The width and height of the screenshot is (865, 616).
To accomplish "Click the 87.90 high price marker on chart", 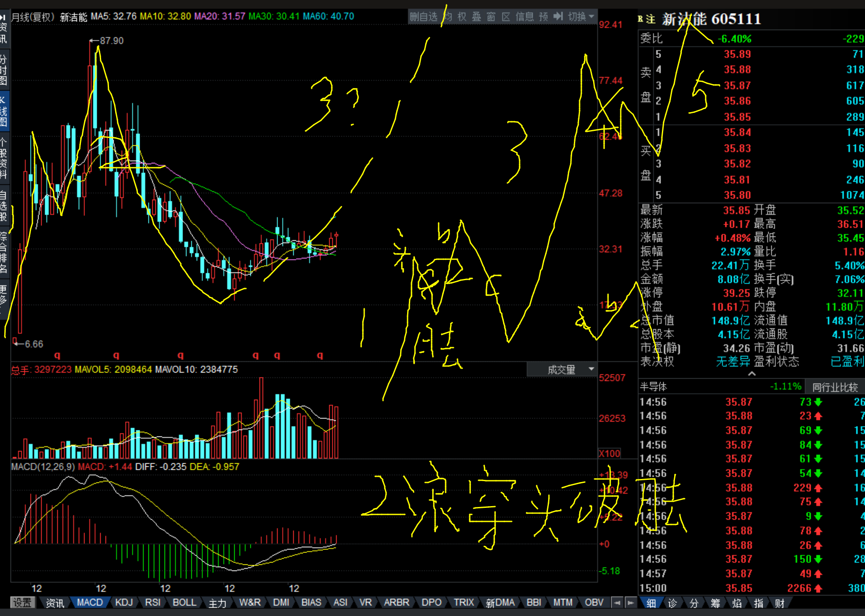I will point(111,41).
